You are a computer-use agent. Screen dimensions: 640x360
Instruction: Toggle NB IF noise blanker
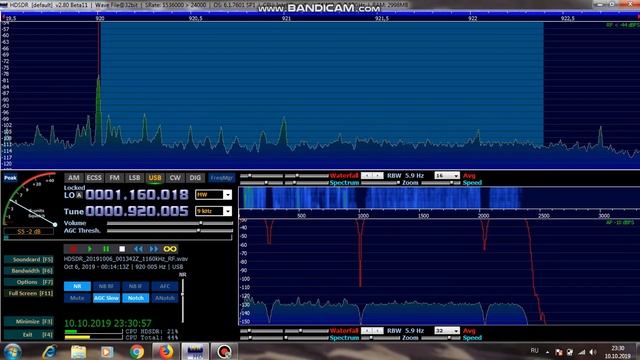[136, 287]
